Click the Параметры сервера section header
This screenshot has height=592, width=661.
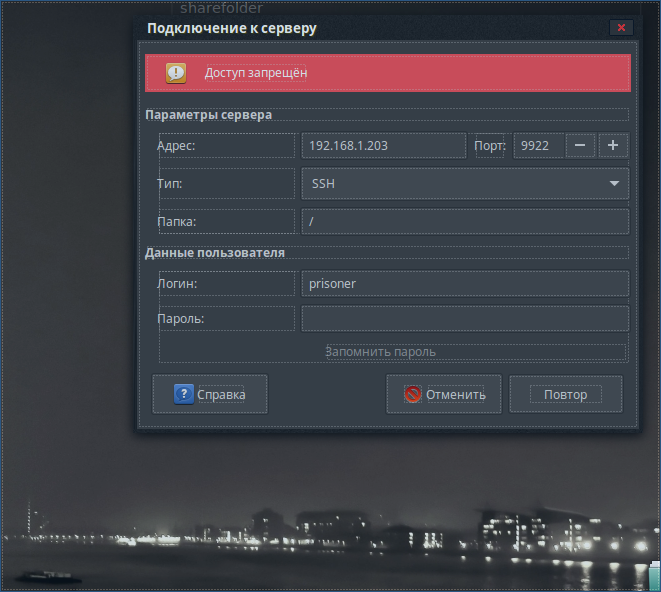coord(208,115)
